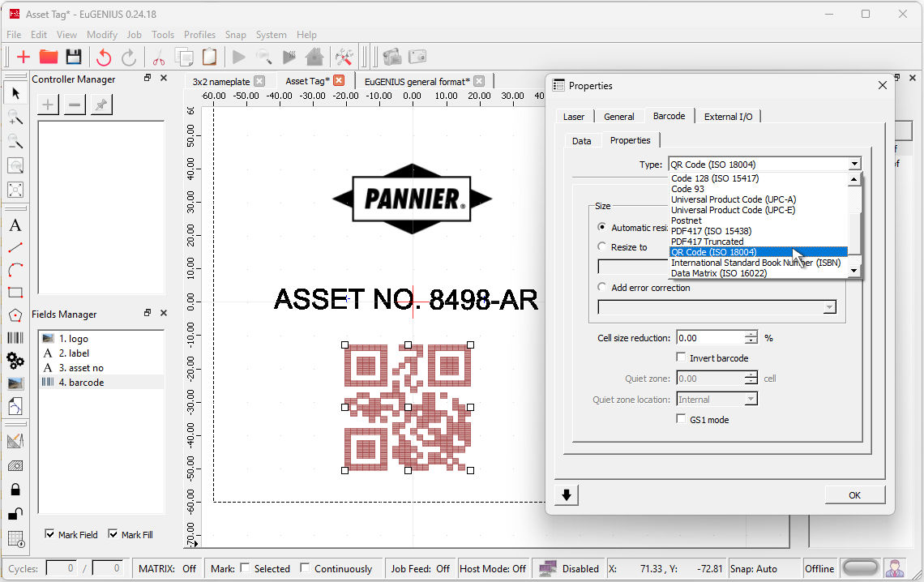Start marking with the Play icon
924x582 pixels.
click(238, 57)
